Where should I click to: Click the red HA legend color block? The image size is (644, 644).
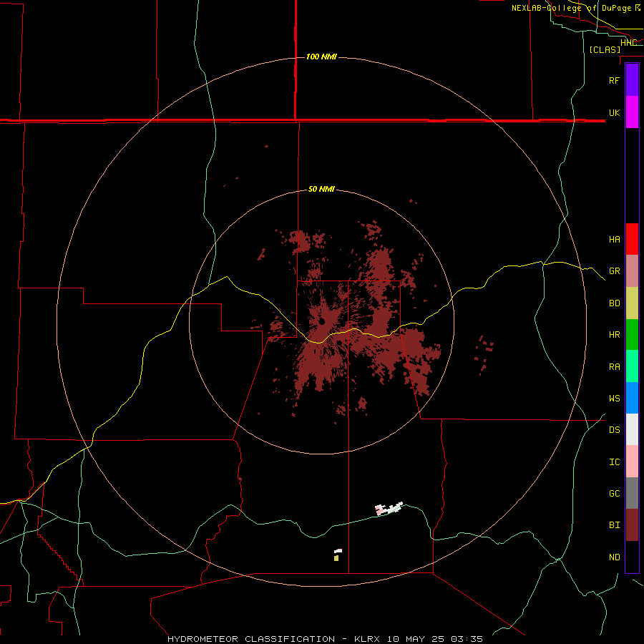[632, 239]
